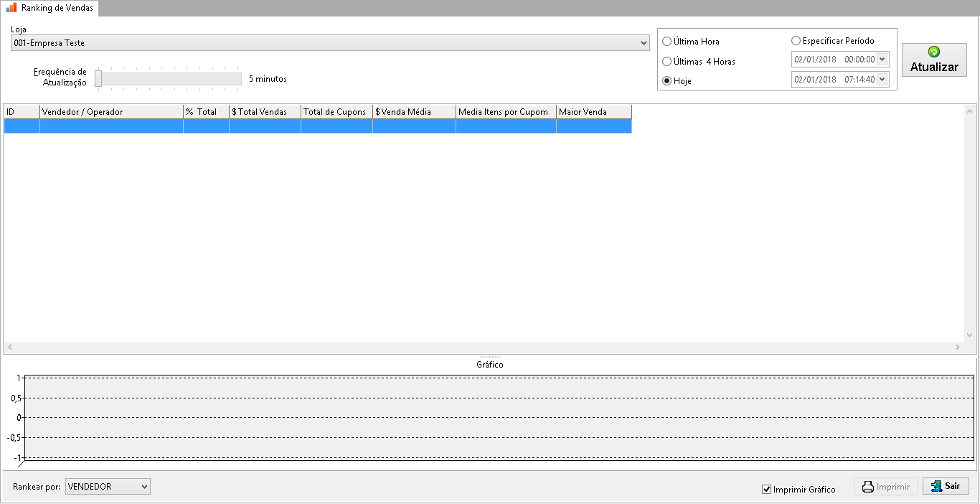This screenshot has height=504, width=980.
Task: Switch to the Ranking de Vendas tab
Action: pyautogui.click(x=51, y=8)
